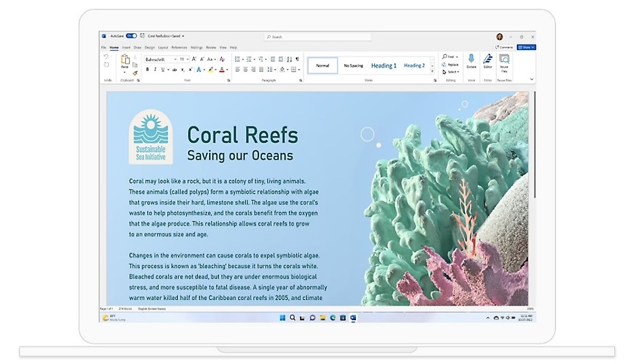Viewport: 632px width, 364px height.
Task: Click the Format Painter brush icon
Action: pos(135,72)
